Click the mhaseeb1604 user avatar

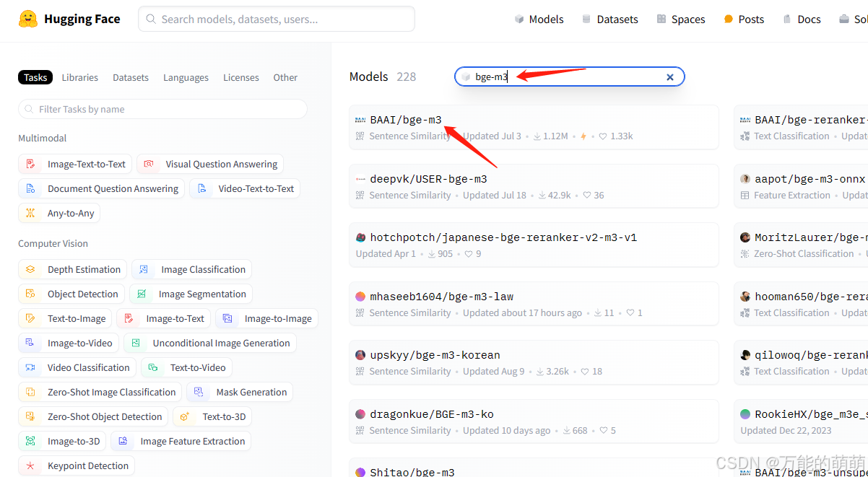(360, 297)
